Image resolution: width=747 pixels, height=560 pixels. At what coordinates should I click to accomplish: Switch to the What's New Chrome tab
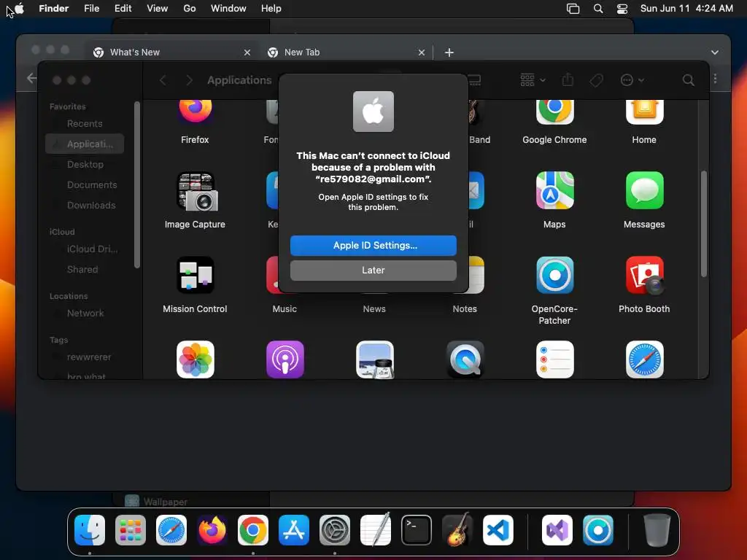click(171, 52)
